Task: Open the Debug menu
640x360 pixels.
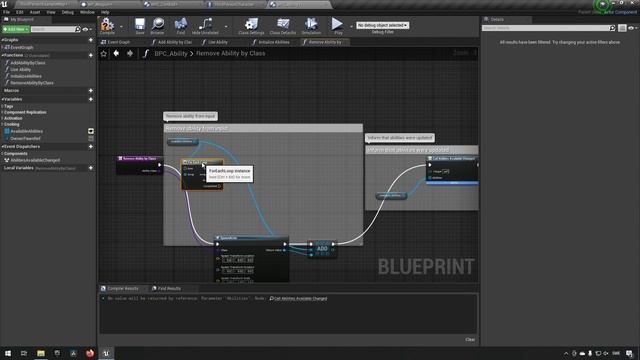Action: click(x=68, y=12)
